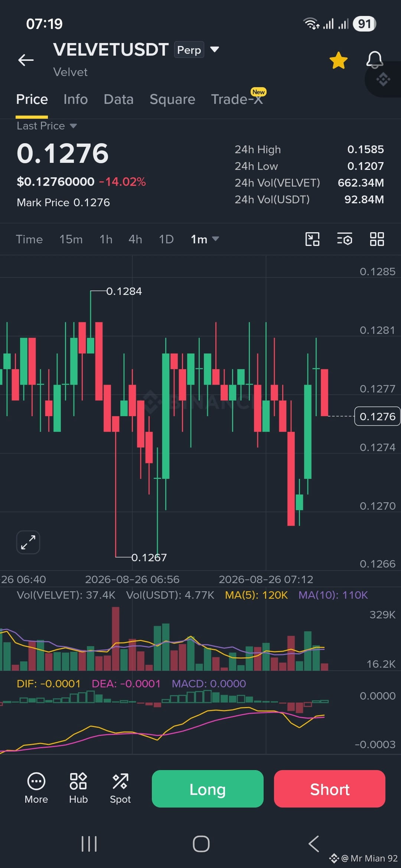The width and height of the screenshot is (401, 868).
Task: Select the 4h chart interval
Action: (x=135, y=239)
